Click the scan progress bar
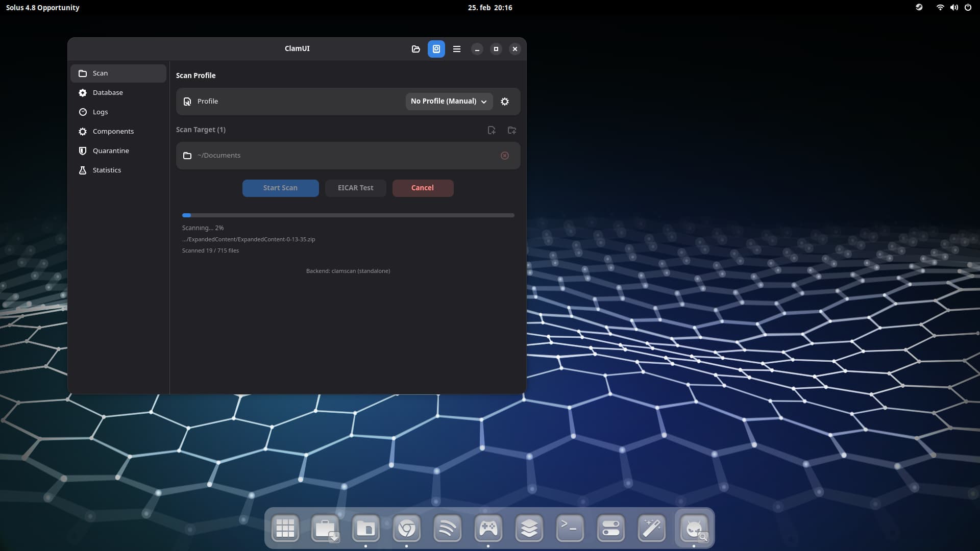Image resolution: width=980 pixels, height=551 pixels. 348,215
